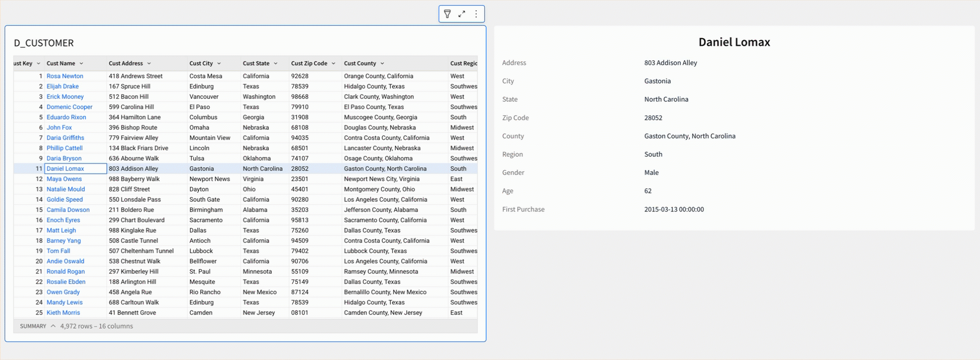This screenshot has width=980, height=360.
Task: Select the First Purchase value '2015-03-13 00:00:00'
Action: 674,209
